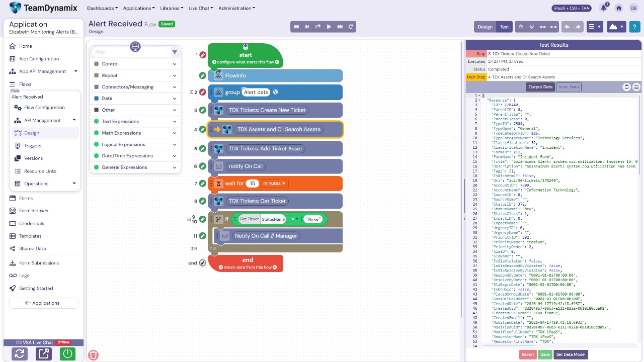Open the Dashboards menu

[x=102, y=8]
